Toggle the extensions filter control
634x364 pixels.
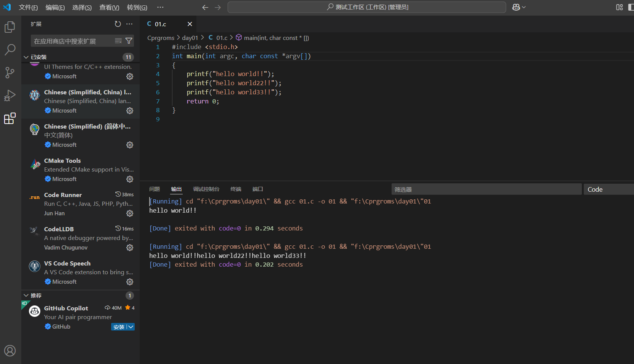[129, 41]
